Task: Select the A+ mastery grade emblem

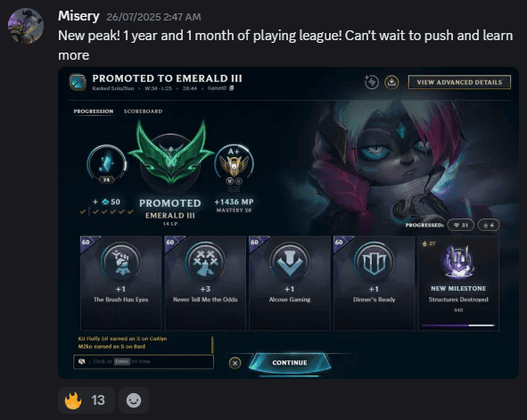Action: pyautogui.click(x=234, y=164)
